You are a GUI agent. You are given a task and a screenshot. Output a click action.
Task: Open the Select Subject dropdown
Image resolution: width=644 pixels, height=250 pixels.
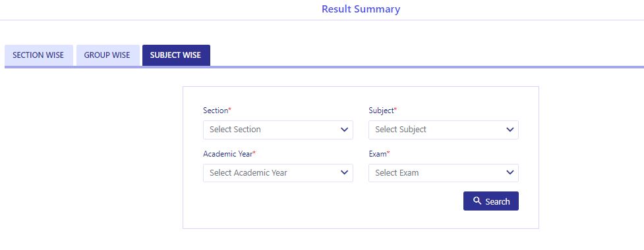click(x=444, y=130)
